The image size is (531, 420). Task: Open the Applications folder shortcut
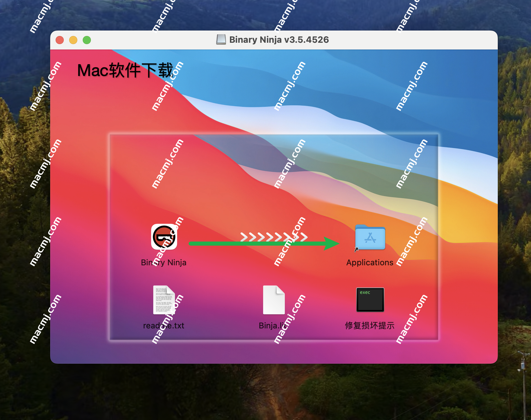[x=370, y=237]
